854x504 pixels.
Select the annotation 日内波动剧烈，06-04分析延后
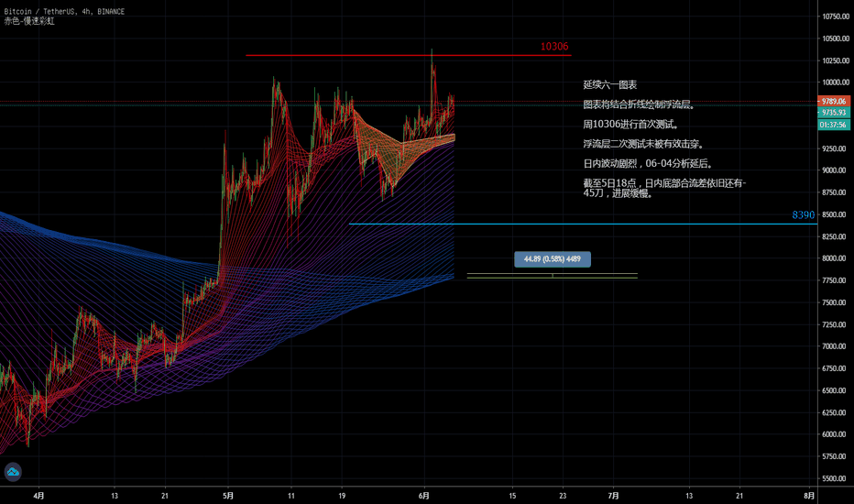(648, 163)
